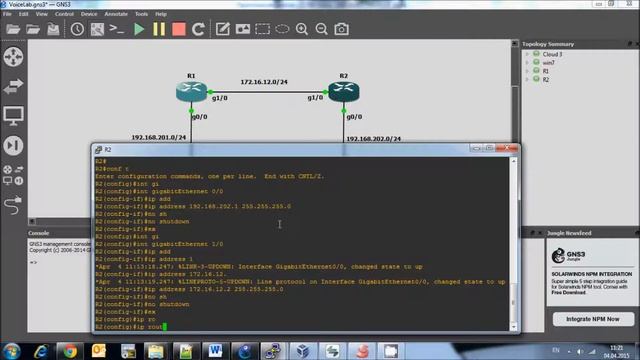Image resolution: width=640 pixels, height=360 pixels.
Task: Click the 172.16.12.0/24 link label
Action: click(x=264, y=82)
